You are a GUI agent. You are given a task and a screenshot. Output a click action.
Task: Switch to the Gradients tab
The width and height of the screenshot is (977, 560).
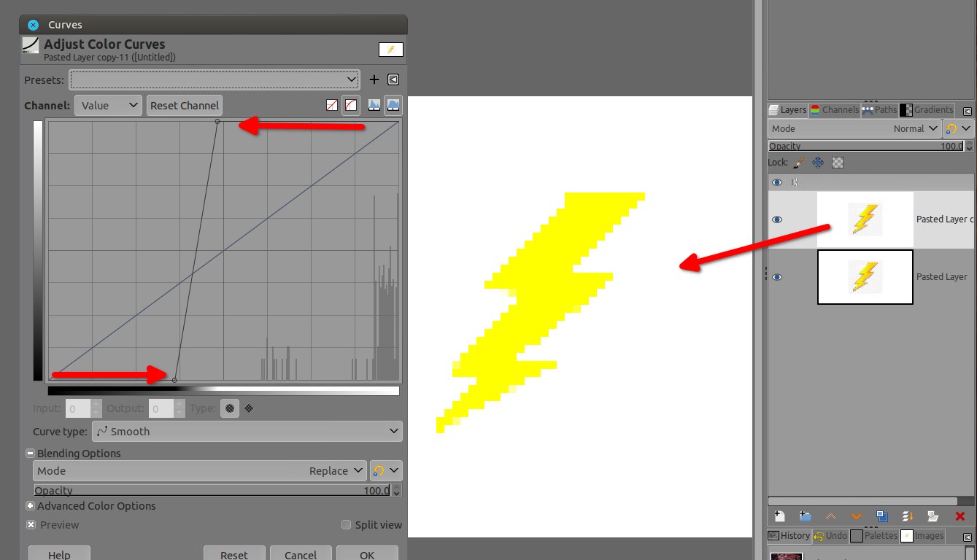(x=927, y=110)
